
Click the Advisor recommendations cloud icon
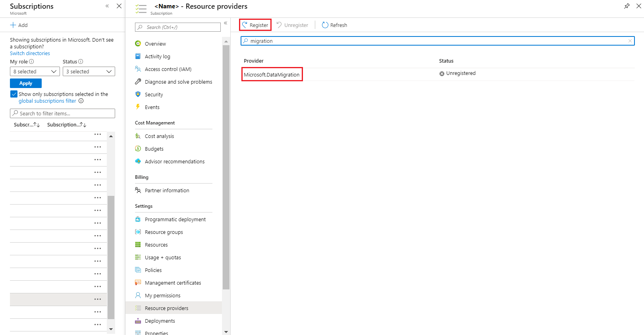(138, 161)
